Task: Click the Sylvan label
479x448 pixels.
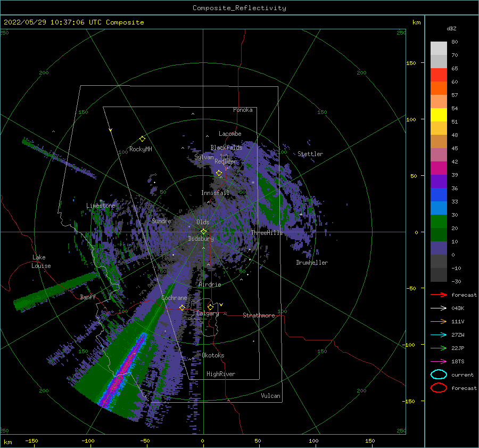Action: [204, 157]
